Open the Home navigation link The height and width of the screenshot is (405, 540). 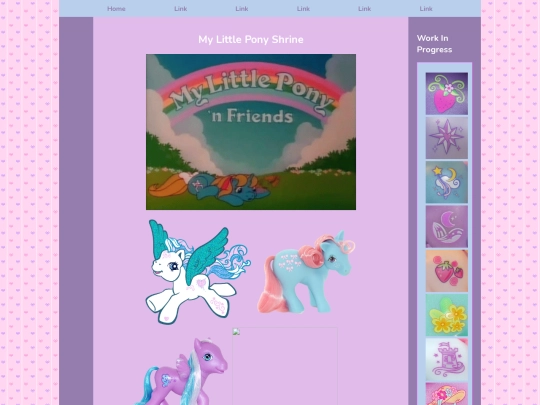(116, 9)
